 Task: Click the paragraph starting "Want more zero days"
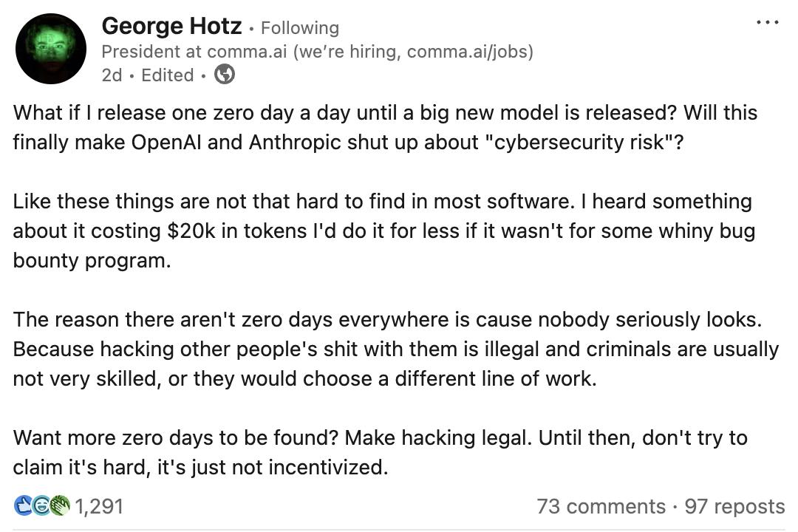[380, 452]
